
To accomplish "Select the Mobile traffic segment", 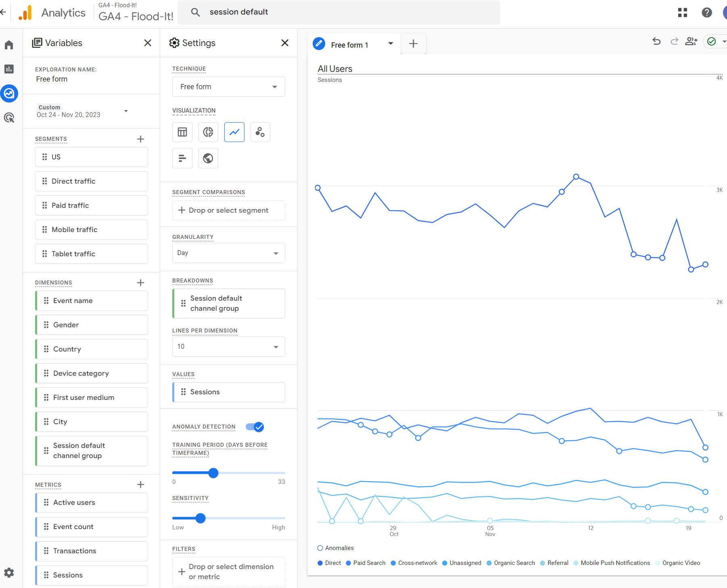I will 92,230.
